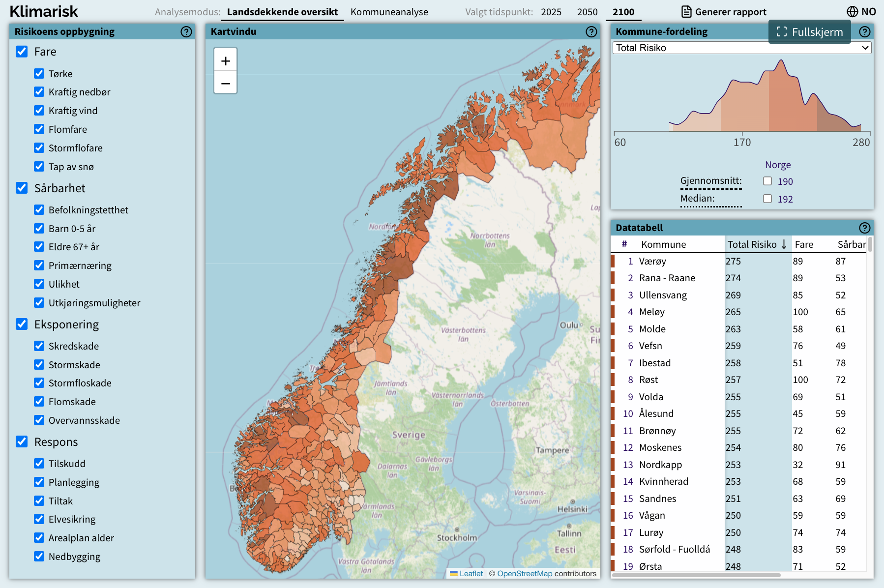The height and width of the screenshot is (588, 884).
Task: Uncheck the Tørke checkbox
Action: click(x=39, y=74)
